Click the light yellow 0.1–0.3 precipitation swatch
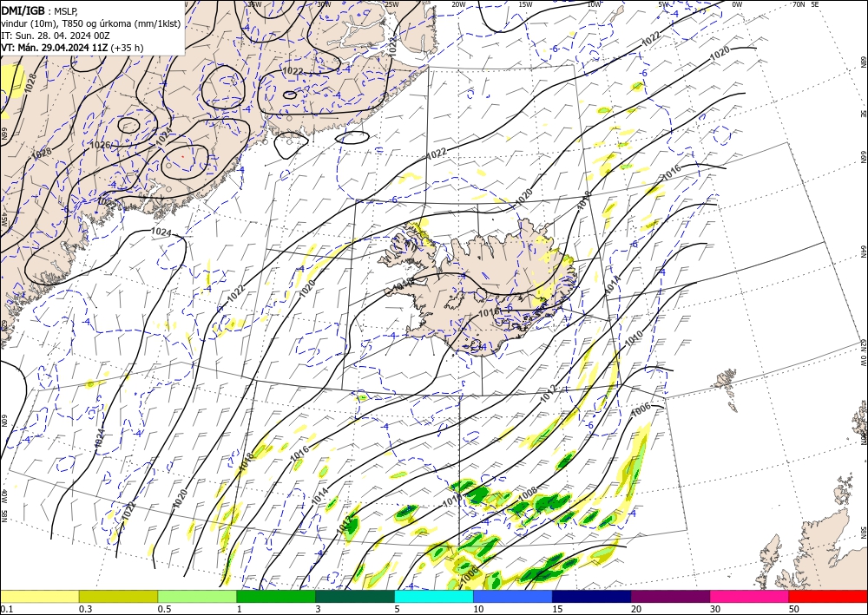Viewport: 868px width, 615px height. (39, 596)
